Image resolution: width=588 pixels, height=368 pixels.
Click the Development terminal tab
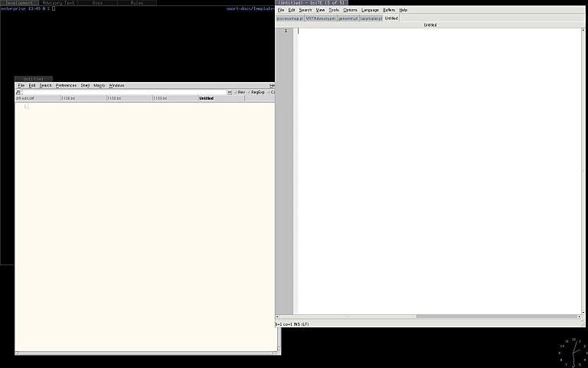(19, 2)
